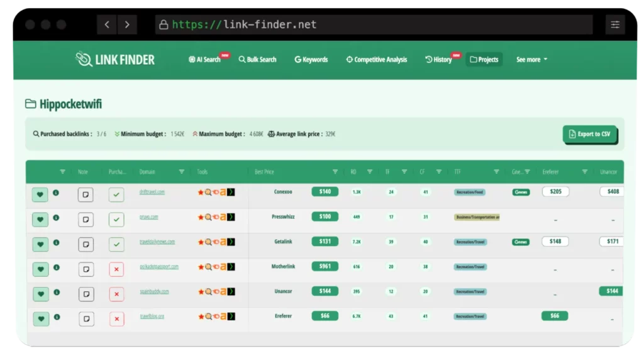Open info icon for Ereferer row
This screenshot has height=353, width=644.
[57, 317]
